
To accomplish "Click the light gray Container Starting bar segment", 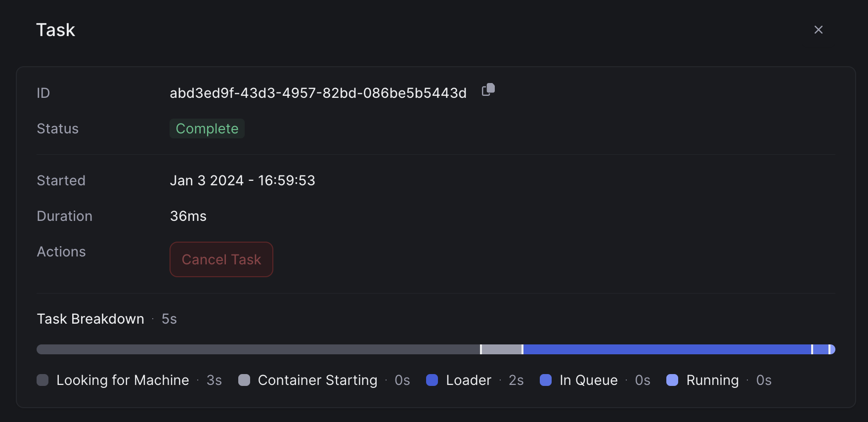I will (502, 349).
